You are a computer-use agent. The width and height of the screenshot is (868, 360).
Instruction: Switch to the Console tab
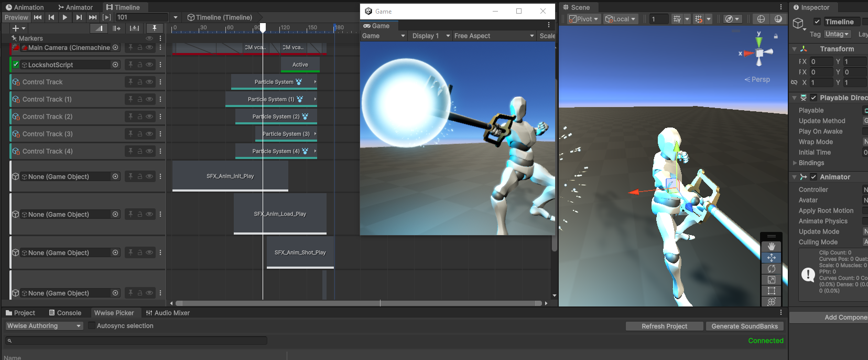[x=65, y=313]
